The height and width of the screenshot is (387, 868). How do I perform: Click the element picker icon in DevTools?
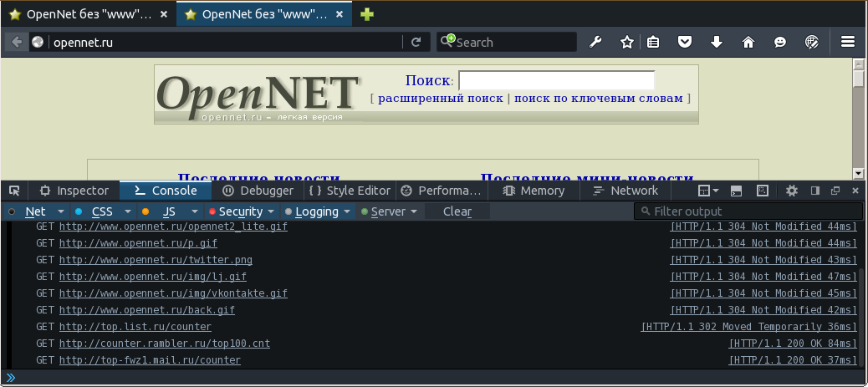pyautogui.click(x=14, y=191)
